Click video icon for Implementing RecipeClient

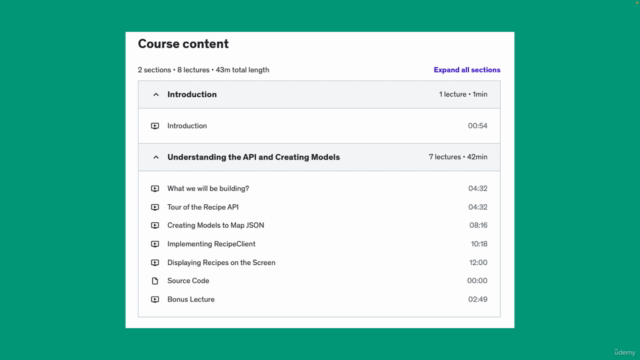(x=155, y=244)
